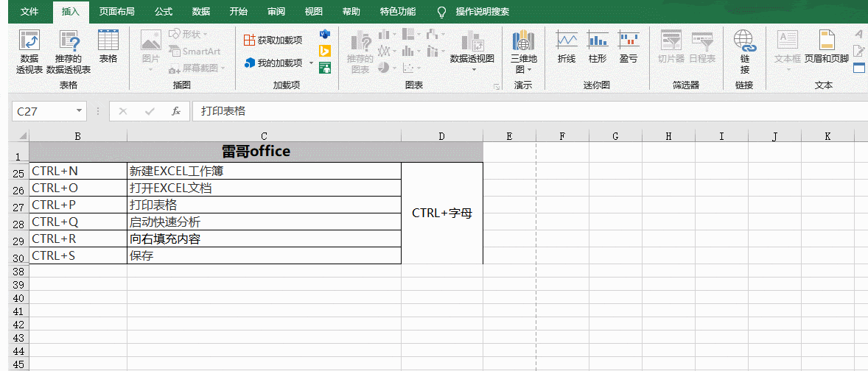Viewport: 868px width, 371px height.
Task: Click the Link (链接) globe icon
Action: (744, 40)
